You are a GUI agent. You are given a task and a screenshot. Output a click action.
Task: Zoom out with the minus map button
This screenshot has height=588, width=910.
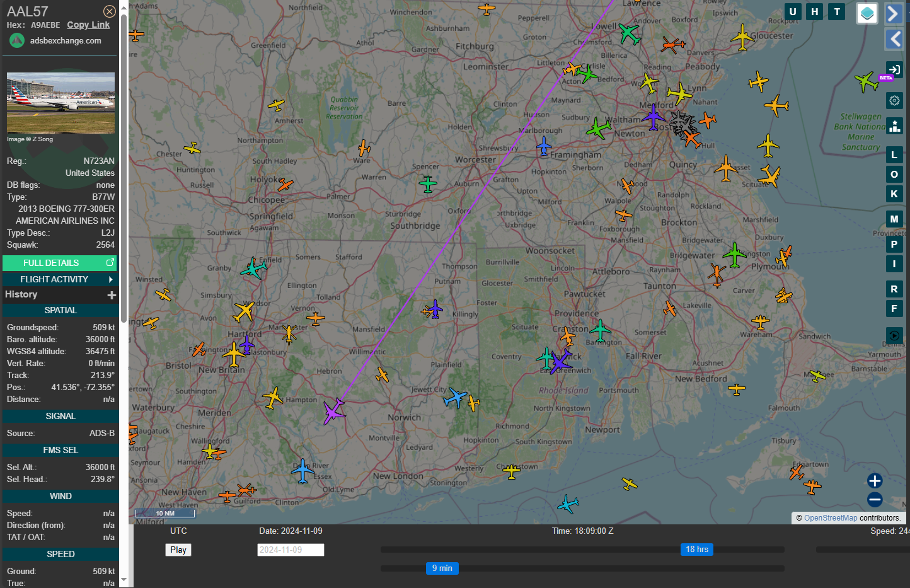point(875,500)
